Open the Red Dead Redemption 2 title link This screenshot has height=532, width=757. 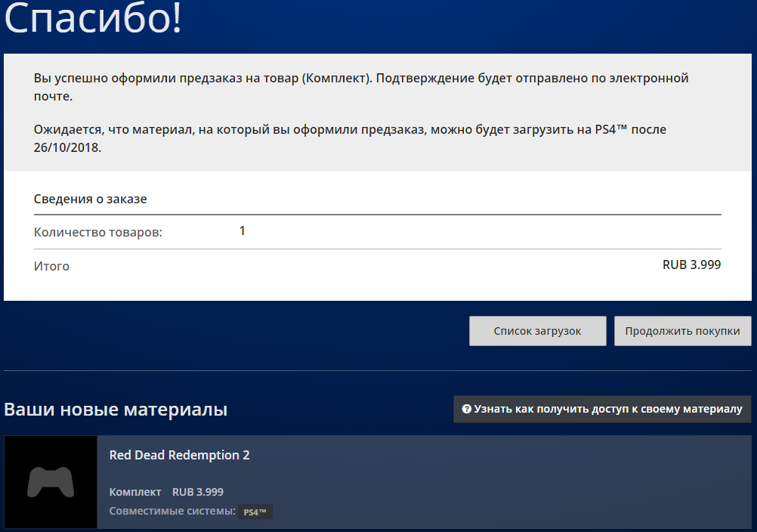(x=179, y=455)
